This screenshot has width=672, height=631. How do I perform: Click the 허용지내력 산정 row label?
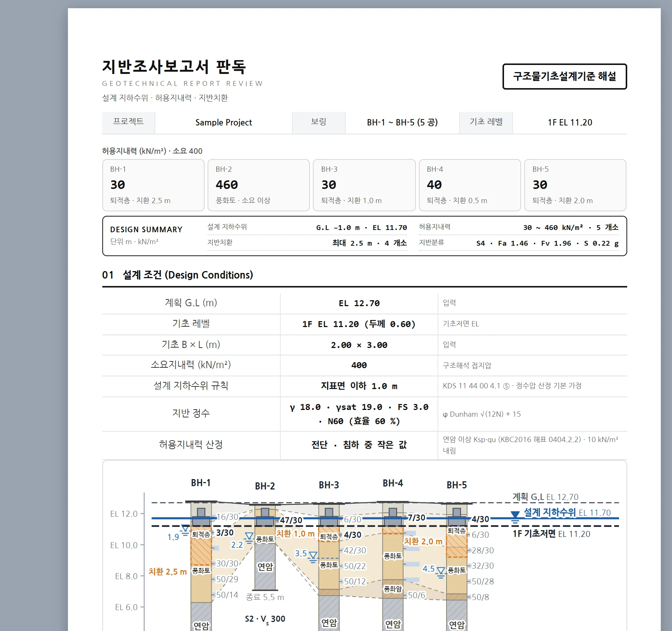(191, 444)
